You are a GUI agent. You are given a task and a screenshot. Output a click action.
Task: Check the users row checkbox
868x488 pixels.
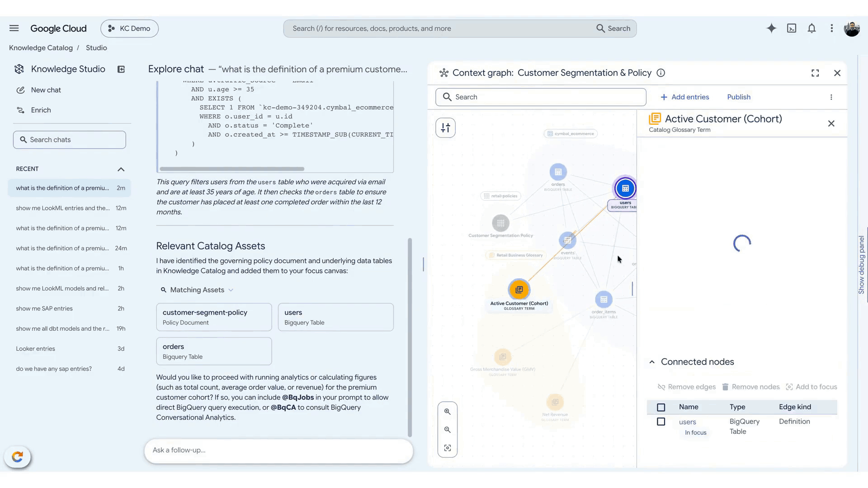click(x=661, y=422)
